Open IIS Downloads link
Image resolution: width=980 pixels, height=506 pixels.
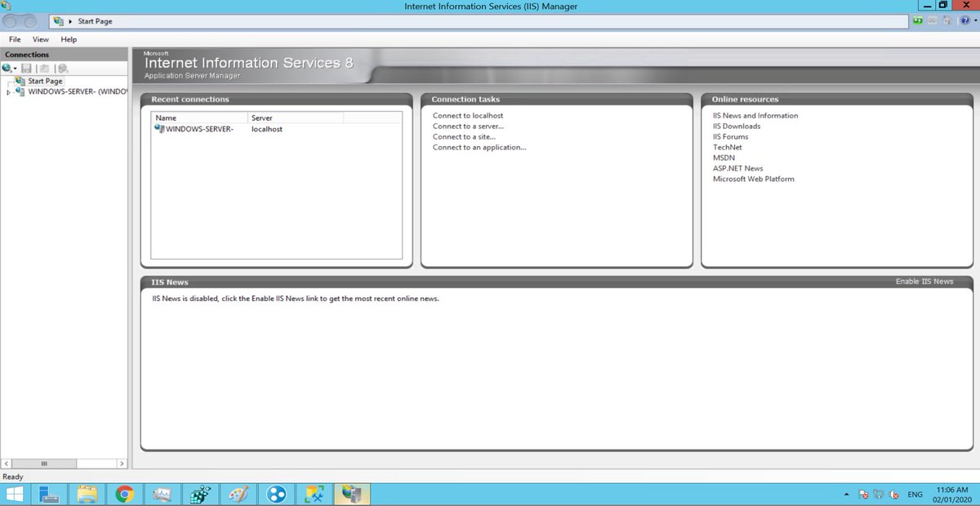(737, 126)
